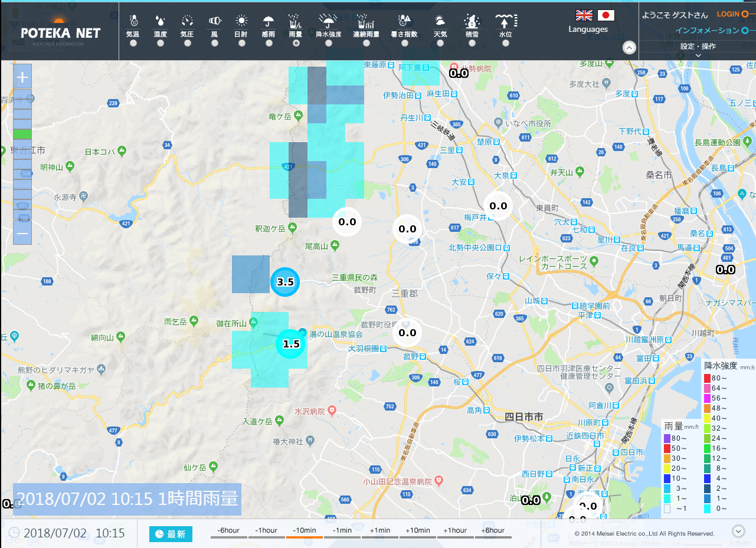Screen dimensions: 756x548
Task: Choose the wind (風) icon
Action: coord(214,22)
